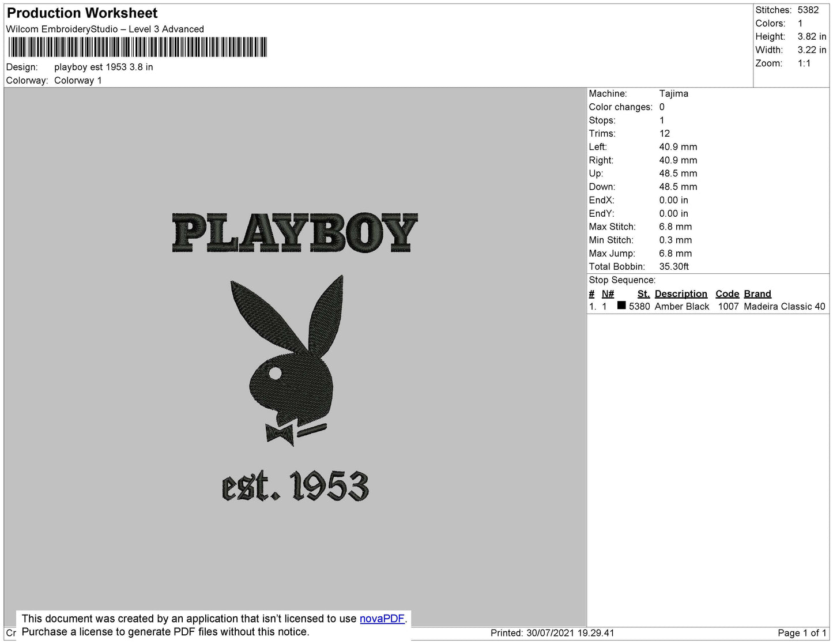
Task: Click the Amber Black color swatch
Action: [x=621, y=306]
